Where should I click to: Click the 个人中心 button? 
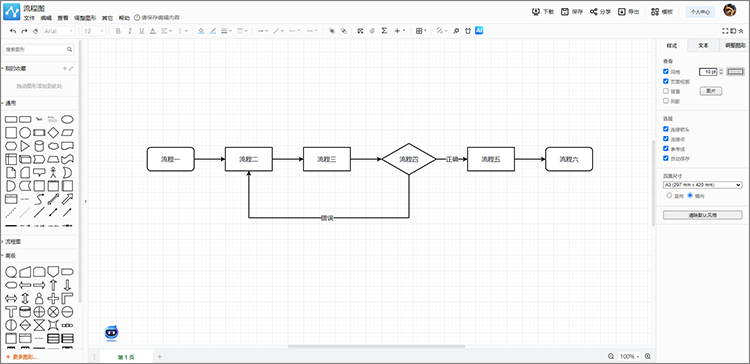click(x=700, y=12)
